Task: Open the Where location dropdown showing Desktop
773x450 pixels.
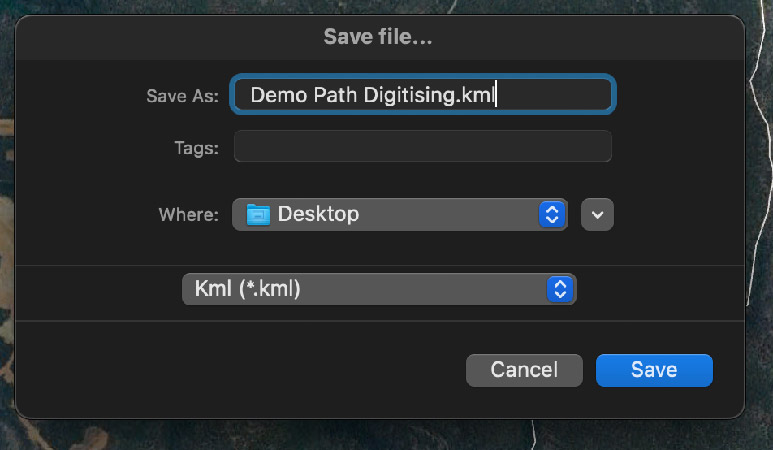Action: (x=399, y=214)
